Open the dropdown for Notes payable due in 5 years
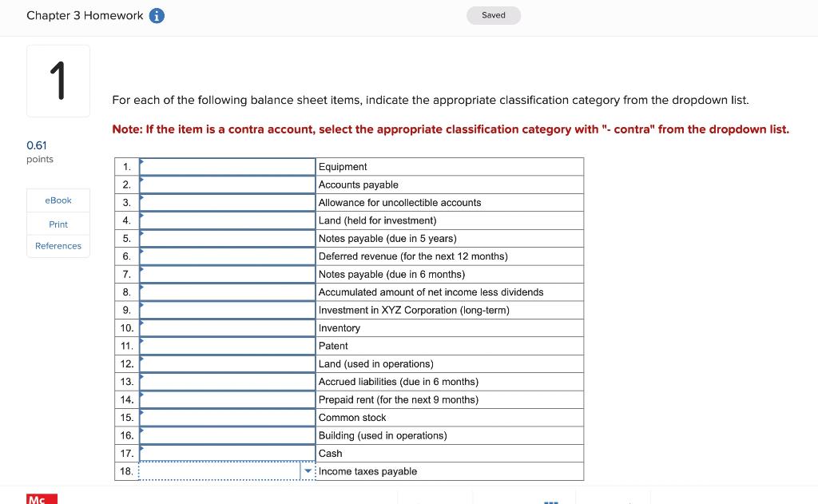The height and width of the screenshot is (504, 818). point(227,238)
